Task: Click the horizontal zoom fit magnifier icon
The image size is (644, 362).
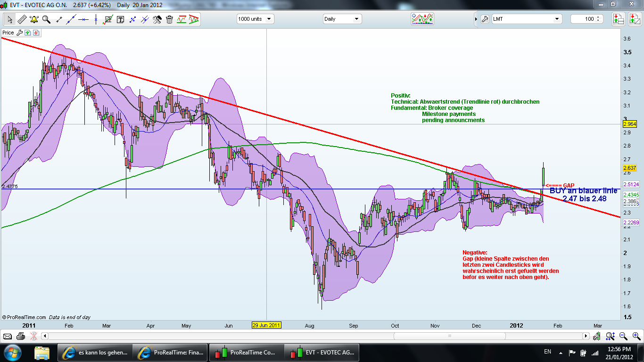Action: (610, 336)
